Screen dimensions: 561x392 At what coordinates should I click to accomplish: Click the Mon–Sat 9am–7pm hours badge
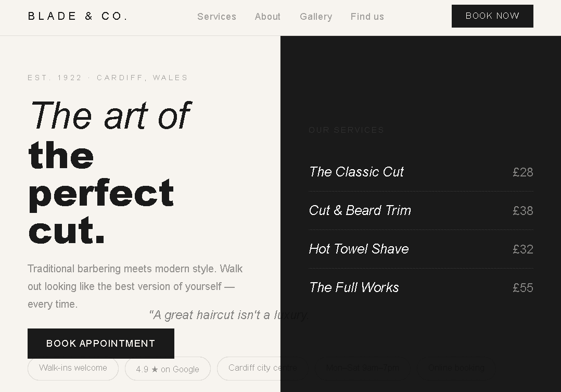point(363,368)
